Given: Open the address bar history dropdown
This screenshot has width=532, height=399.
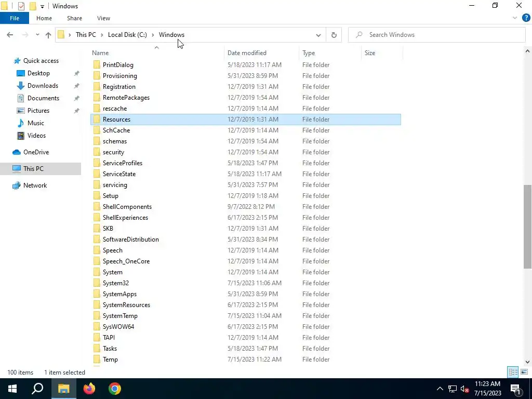Looking at the screenshot, I should click(x=318, y=35).
